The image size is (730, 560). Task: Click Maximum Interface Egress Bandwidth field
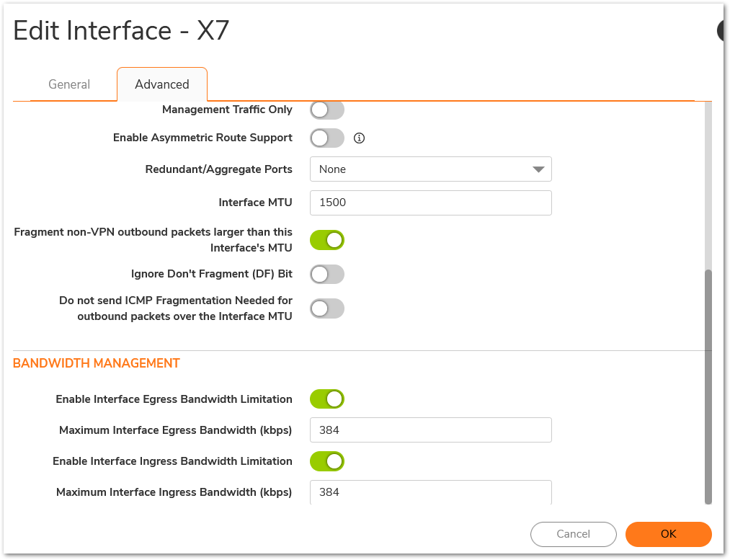point(431,430)
